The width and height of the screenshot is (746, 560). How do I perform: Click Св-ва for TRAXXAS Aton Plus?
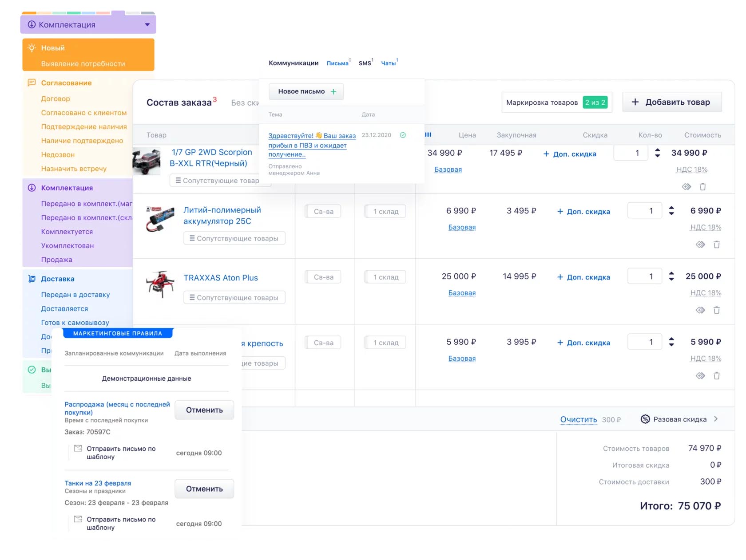pos(323,277)
